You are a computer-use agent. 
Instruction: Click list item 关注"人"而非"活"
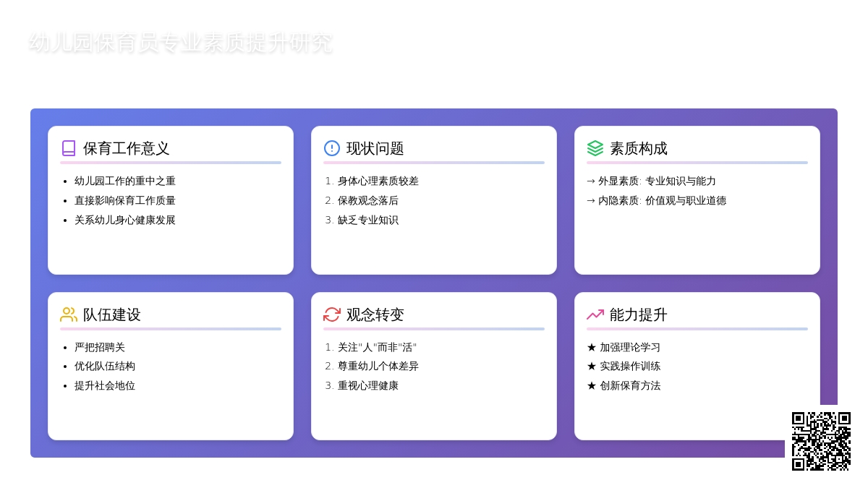tap(378, 347)
